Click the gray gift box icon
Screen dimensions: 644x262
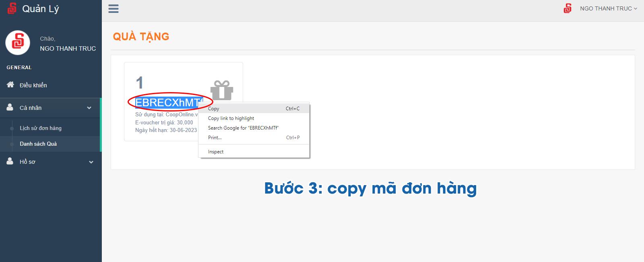point(222,90)
